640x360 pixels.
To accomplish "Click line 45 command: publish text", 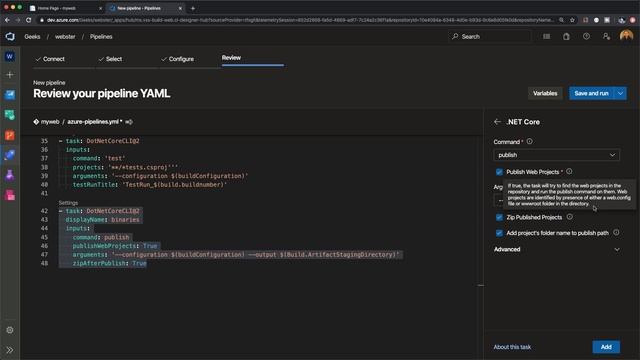I will [x=101, y=237].
